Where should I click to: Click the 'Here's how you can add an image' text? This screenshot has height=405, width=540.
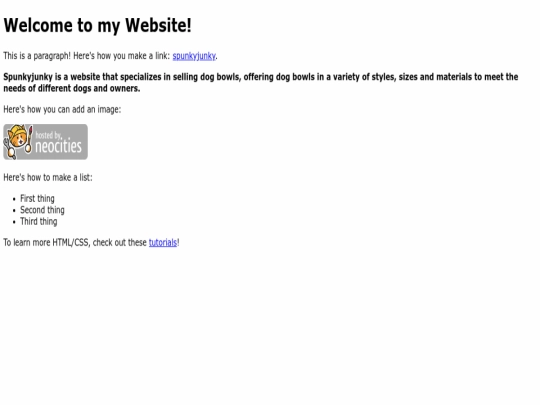click(62, 109)
